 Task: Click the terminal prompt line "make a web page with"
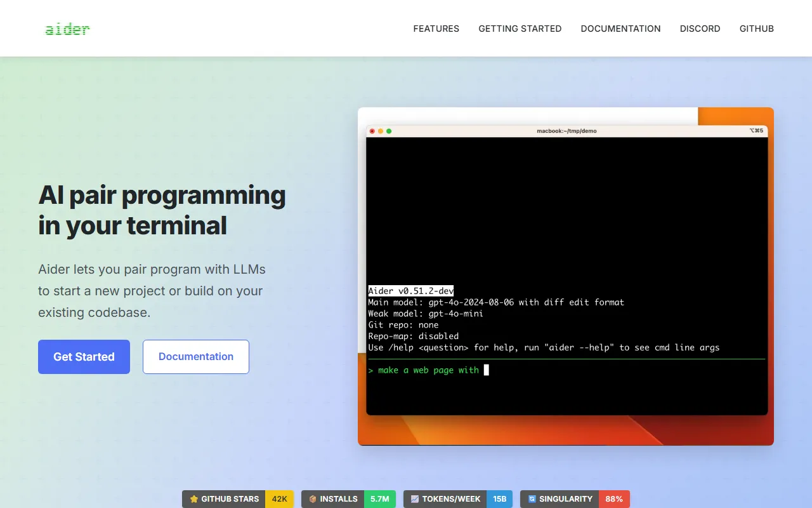(x=428, y=370)
